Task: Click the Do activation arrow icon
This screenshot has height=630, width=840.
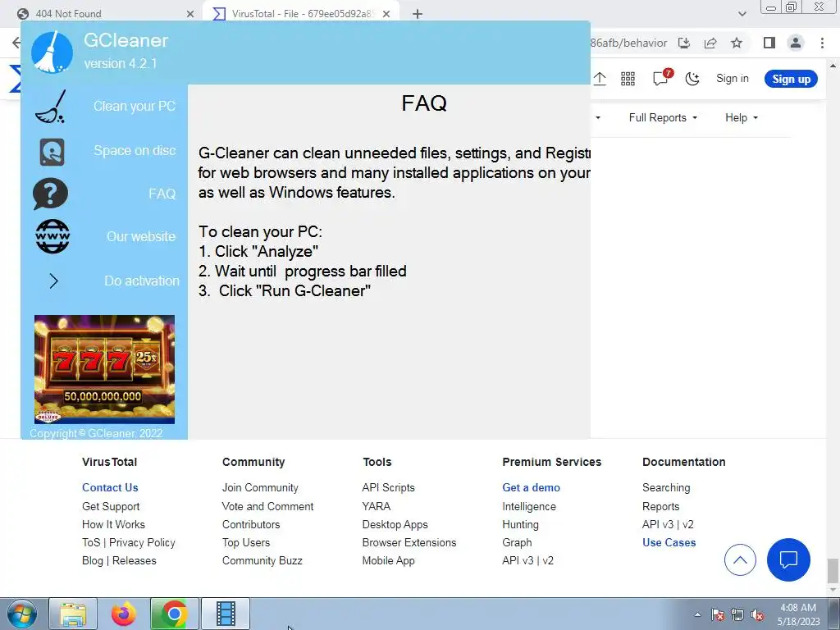Action: click(53, 281)
